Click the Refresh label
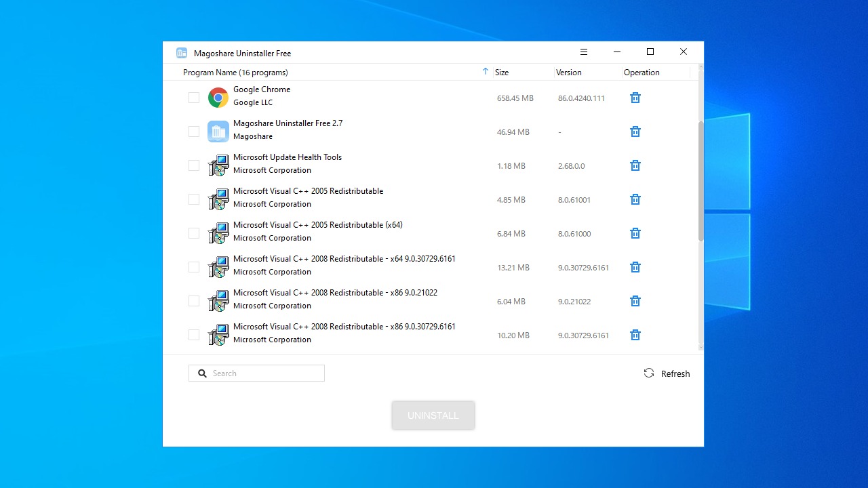 [675, 374]
